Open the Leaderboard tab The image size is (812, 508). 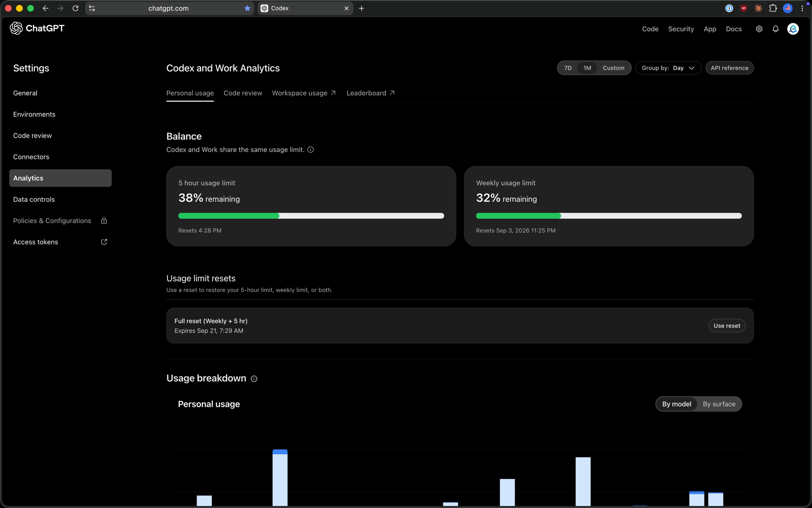click(x=370, y=93)
